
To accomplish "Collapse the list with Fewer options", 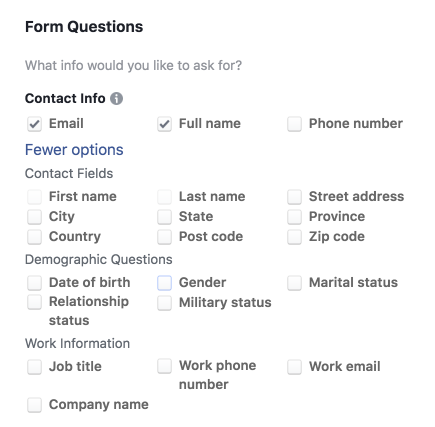I will (x=74, y=150).
